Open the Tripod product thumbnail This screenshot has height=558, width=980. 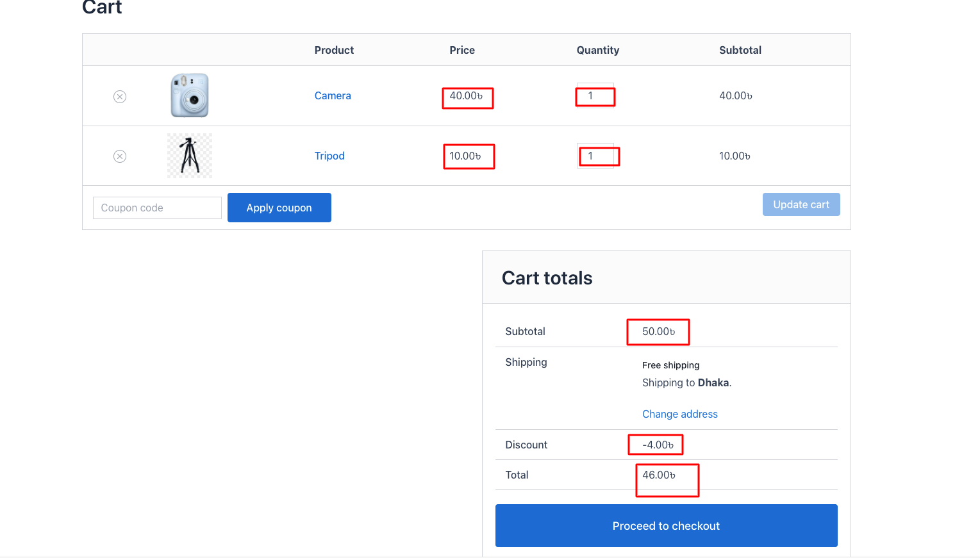coord(190,156)
